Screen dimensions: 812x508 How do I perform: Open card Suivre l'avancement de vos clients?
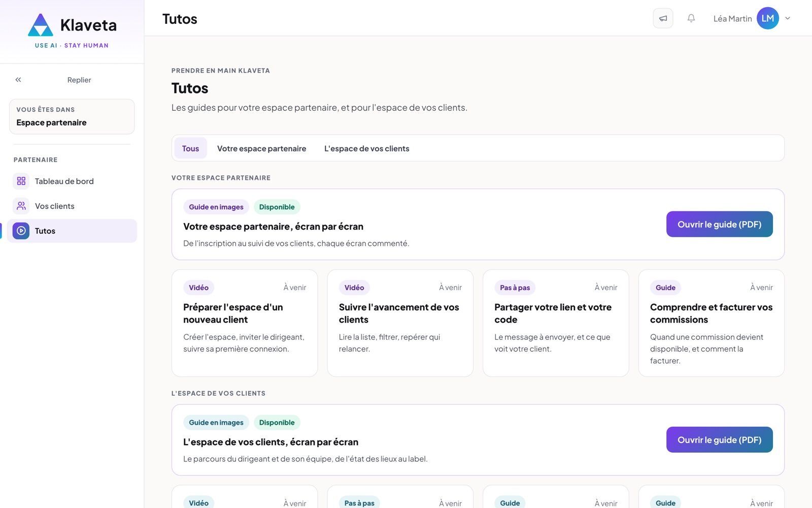[x=400, y=323]
